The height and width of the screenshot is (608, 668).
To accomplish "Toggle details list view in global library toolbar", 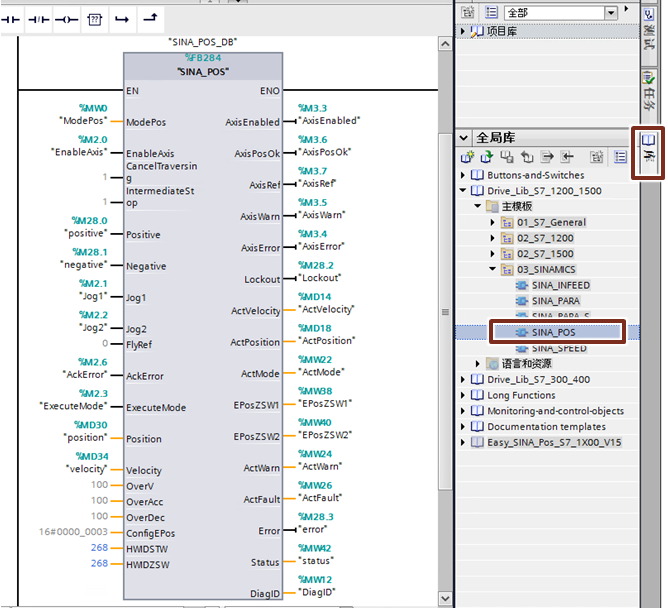I will point(620,157).
